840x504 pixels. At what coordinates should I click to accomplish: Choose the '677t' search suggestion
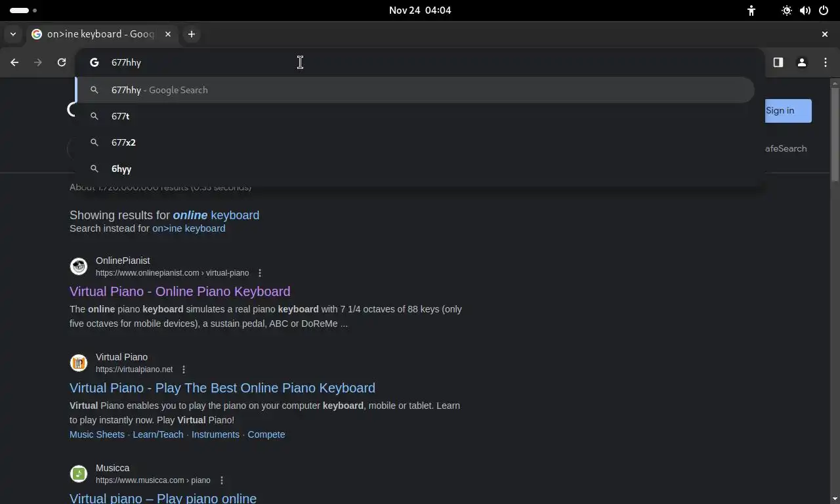pos(415,116)
